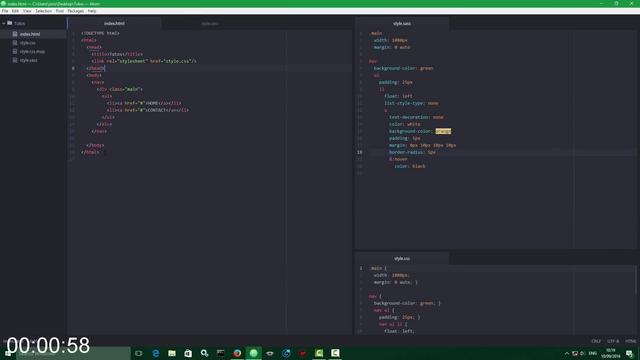This screenshot has width=640, height=360.
Task: Click the '<div class="main">' line
Action: click(120, 89)
